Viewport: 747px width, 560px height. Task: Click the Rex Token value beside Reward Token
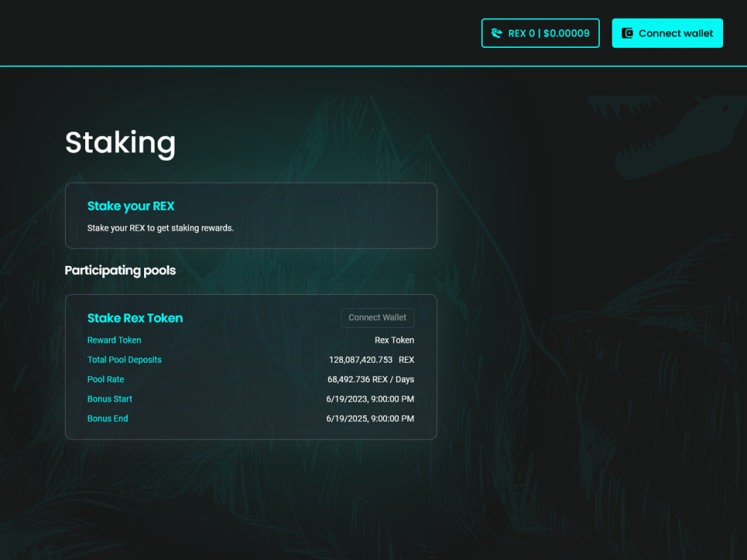[394, 340]
